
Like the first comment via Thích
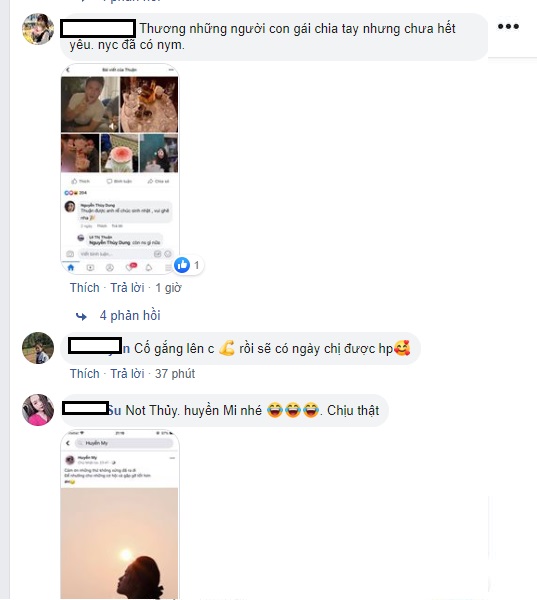point(85,288)
